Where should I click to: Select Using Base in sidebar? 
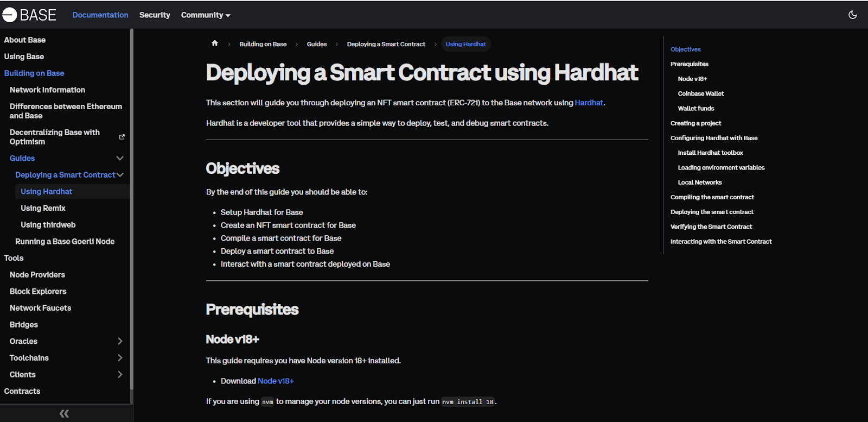tap(24, 56)
